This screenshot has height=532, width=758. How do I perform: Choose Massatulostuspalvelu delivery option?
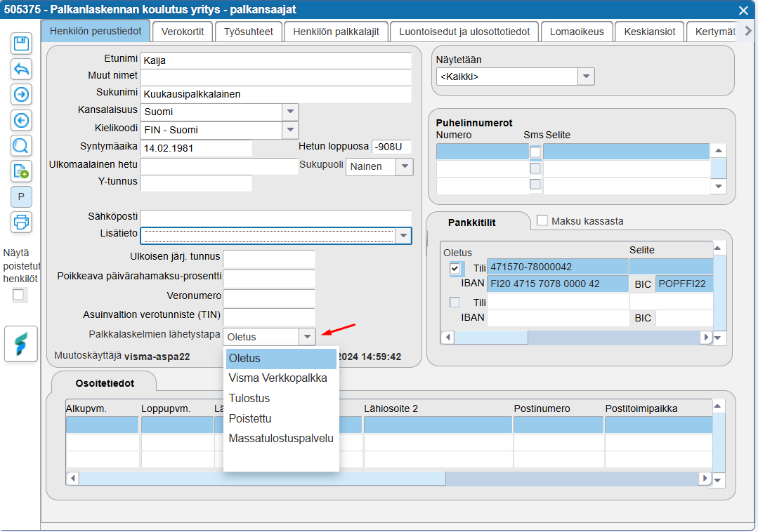[280, 439]
